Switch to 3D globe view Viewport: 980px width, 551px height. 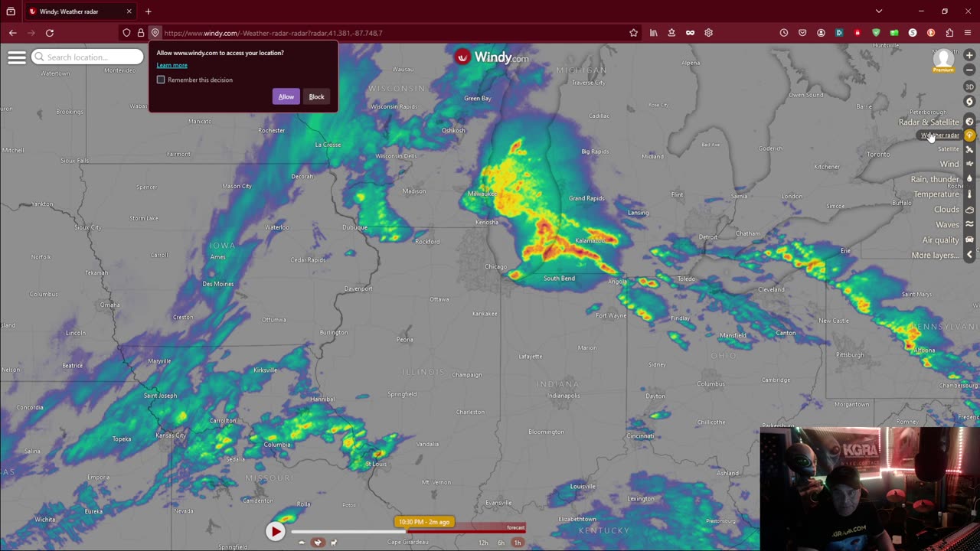[x=969, y=86]
